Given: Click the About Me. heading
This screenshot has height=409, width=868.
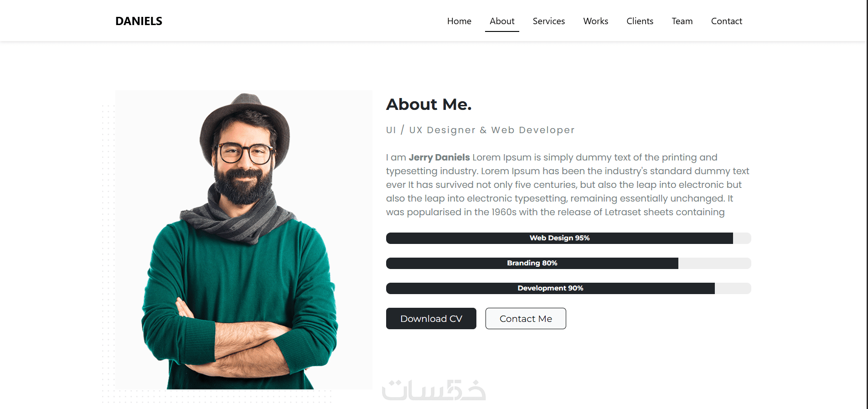Looking at the screenshot, I should [429, 104].
